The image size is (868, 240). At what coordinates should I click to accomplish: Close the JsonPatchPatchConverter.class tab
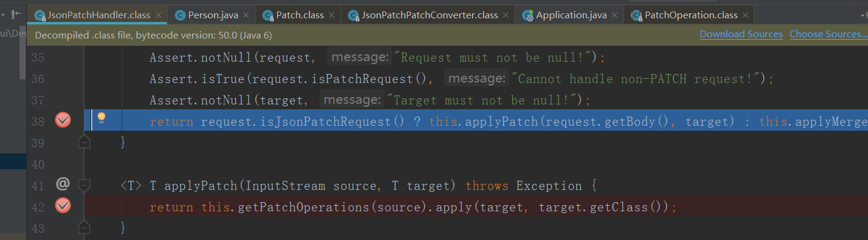tap(506, 16)
